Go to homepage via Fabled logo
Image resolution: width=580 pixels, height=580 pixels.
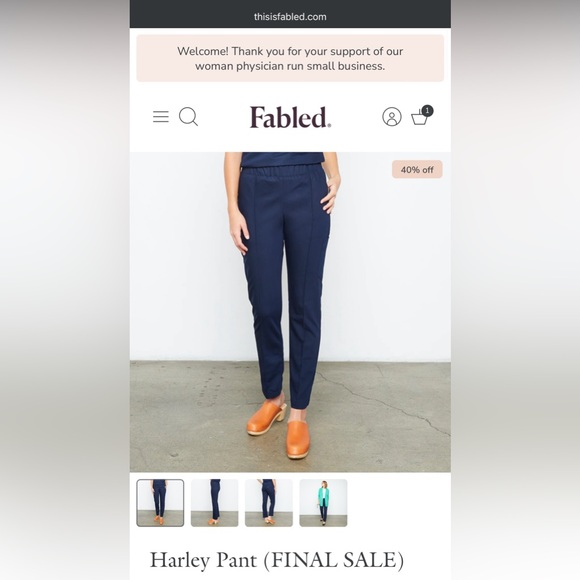pyautogui.click(x=290, y=117)
